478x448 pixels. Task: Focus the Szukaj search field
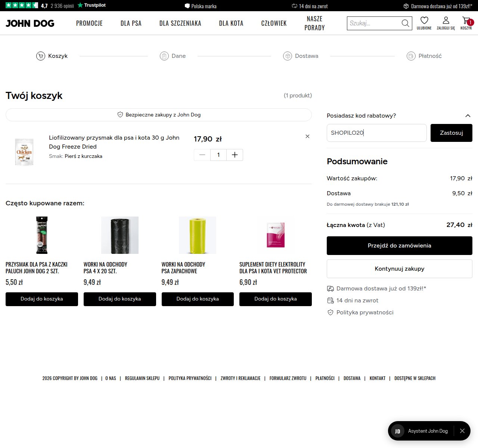pos(374,23)
